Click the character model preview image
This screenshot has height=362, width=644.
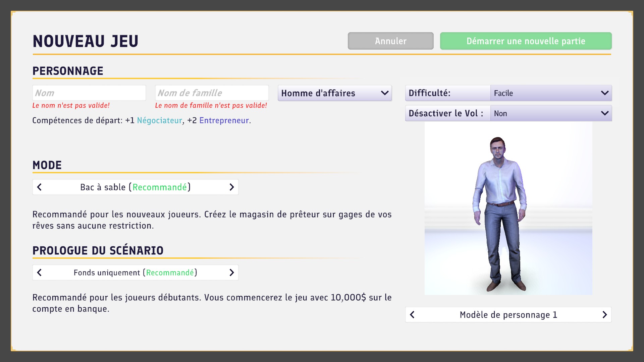(508, 208)
